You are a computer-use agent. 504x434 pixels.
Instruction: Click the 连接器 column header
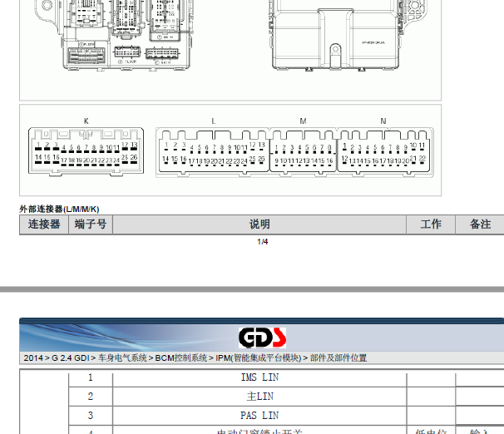[x=44, y=224]
